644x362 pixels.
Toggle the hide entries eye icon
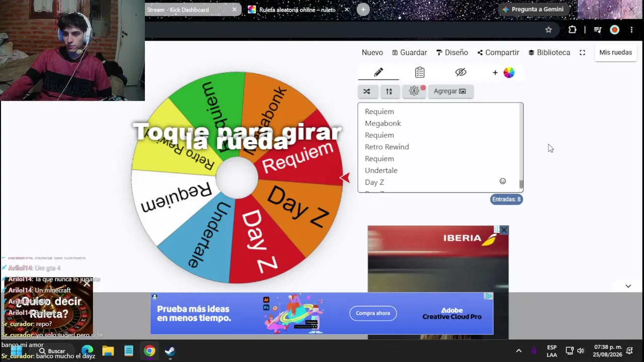461,72
